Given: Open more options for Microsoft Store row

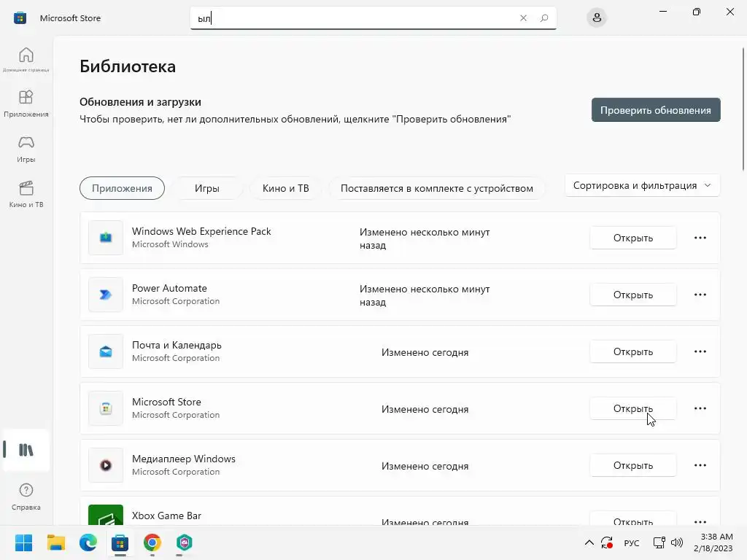Looking at the screenshot, I should 700,408.
